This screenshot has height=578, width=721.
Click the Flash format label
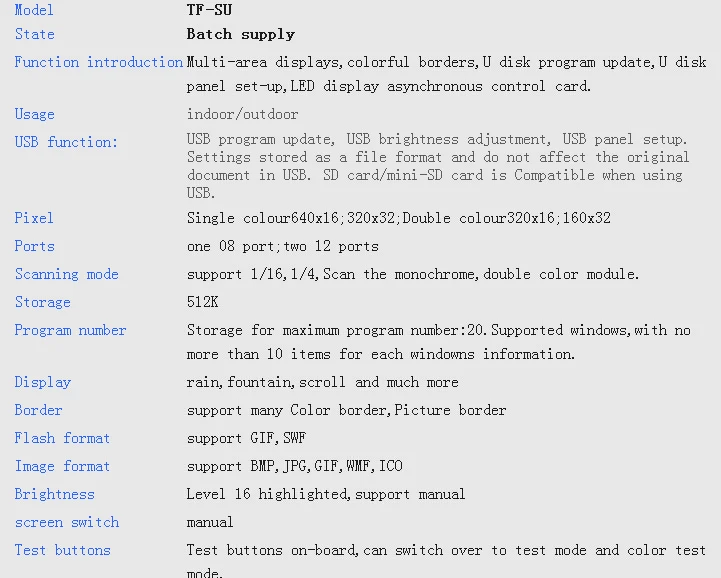click(62, 438)
